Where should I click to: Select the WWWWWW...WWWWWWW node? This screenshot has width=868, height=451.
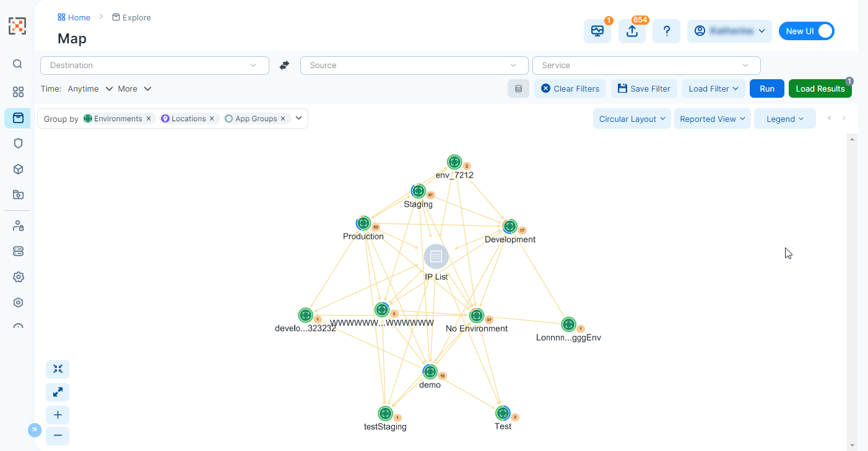382,310
